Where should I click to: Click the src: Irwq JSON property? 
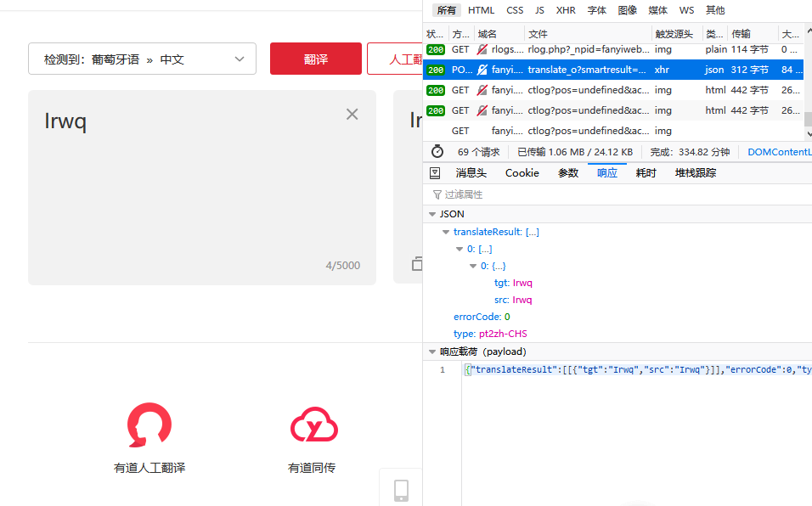[x=513, y=300]
